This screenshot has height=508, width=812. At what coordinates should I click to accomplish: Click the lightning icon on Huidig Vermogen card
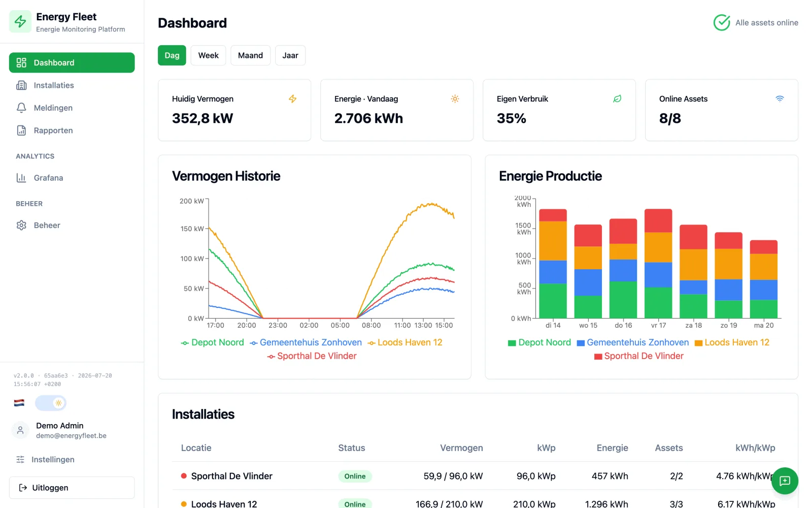293,99
